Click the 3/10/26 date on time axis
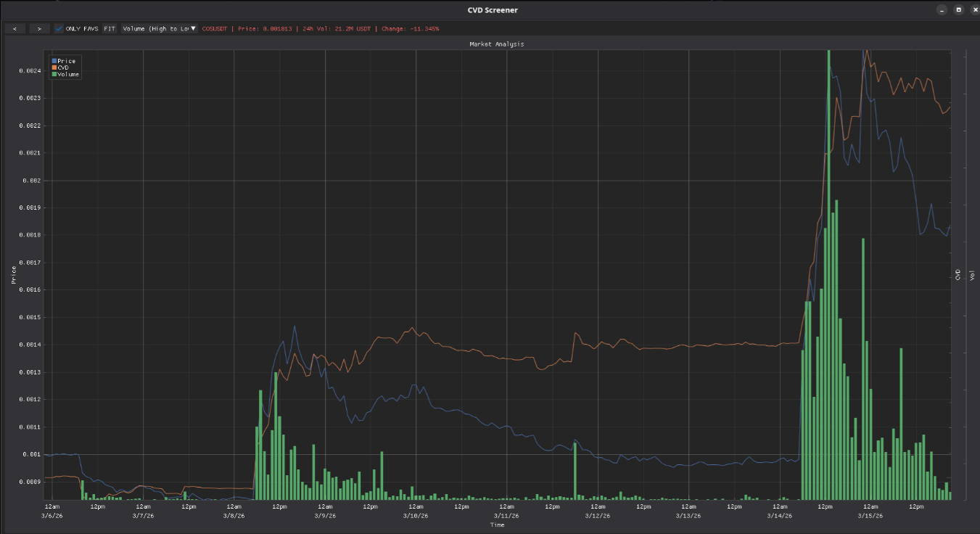 [416, 515]
